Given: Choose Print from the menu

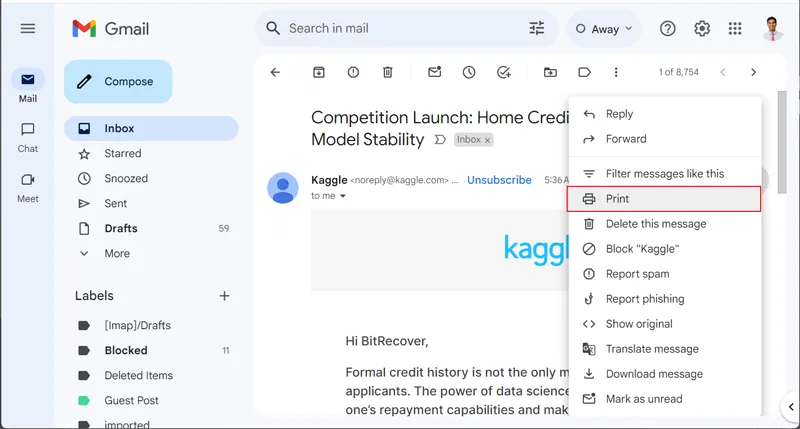Looking at the screenshot, I should click(664, 199).
